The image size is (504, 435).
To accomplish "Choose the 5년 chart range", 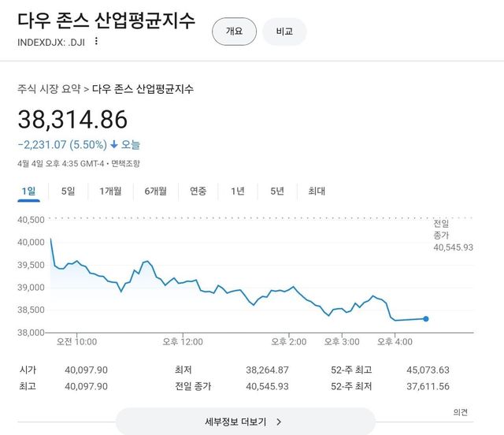I will [277, 191].
